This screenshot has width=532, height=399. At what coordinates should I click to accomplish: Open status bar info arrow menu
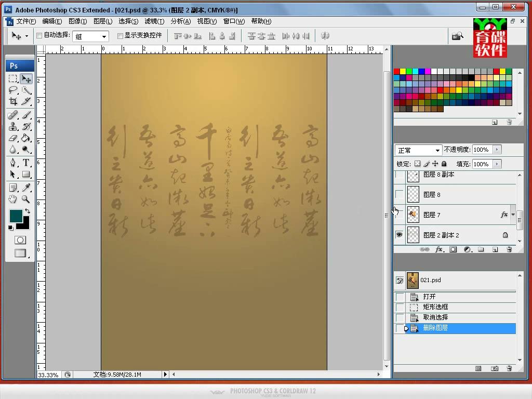click(165, 374)
